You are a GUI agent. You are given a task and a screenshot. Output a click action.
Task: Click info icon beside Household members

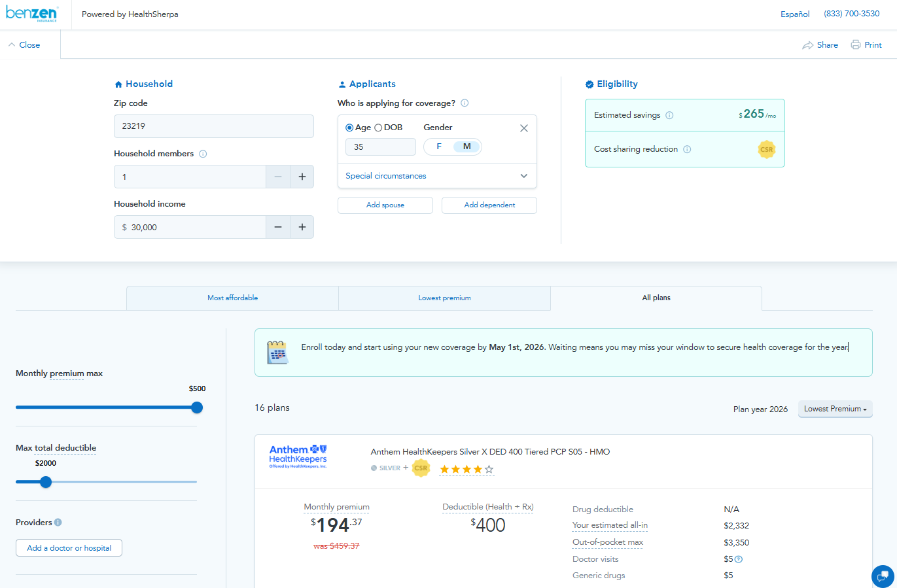click(x=203, y=154)
